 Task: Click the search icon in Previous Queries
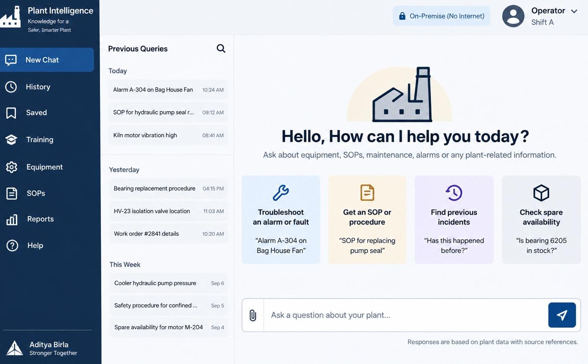221,48
